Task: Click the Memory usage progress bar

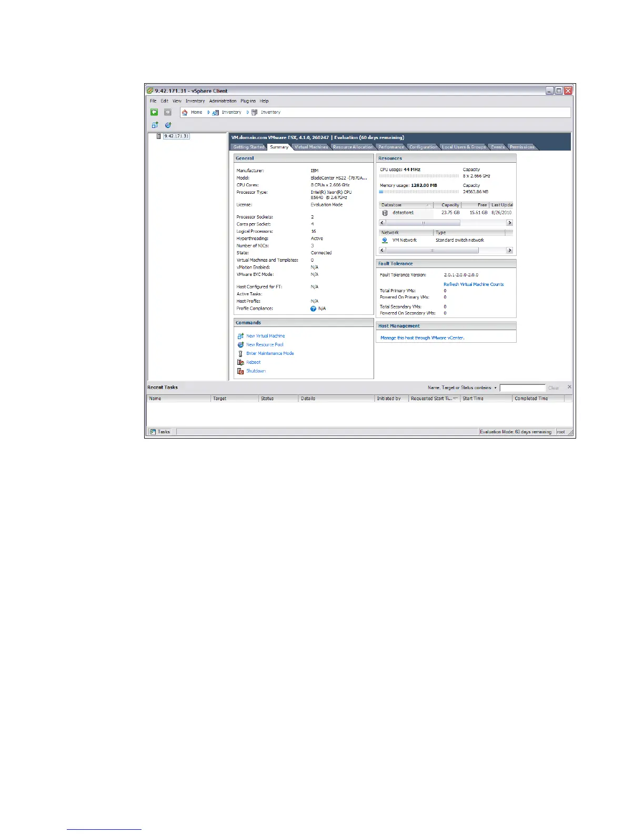Action: coord(419,192)
